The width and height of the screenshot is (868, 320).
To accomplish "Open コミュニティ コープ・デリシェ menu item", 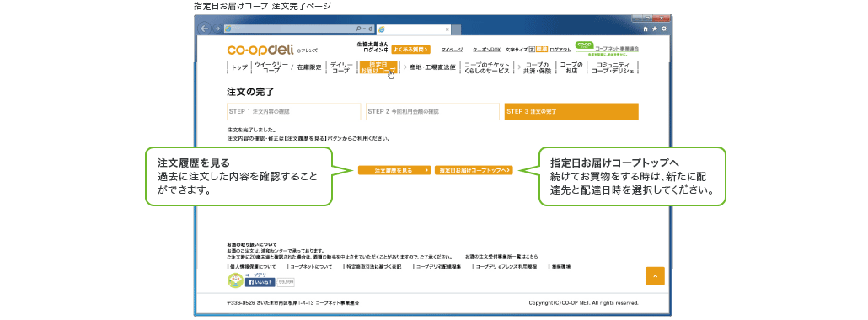I will pos(613,67).
